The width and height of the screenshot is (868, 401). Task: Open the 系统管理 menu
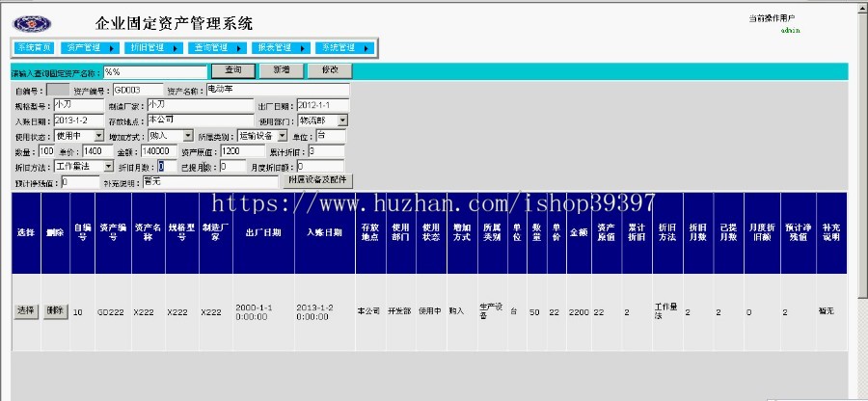click(344, 48)
